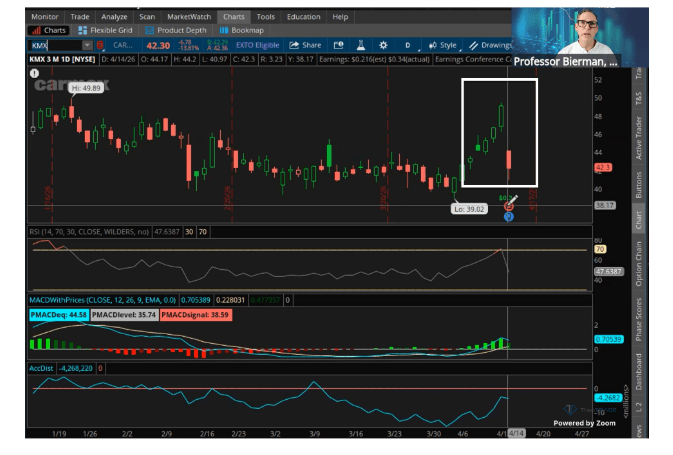Click the PMACDeq: 44.58 label

coord(59,315)
